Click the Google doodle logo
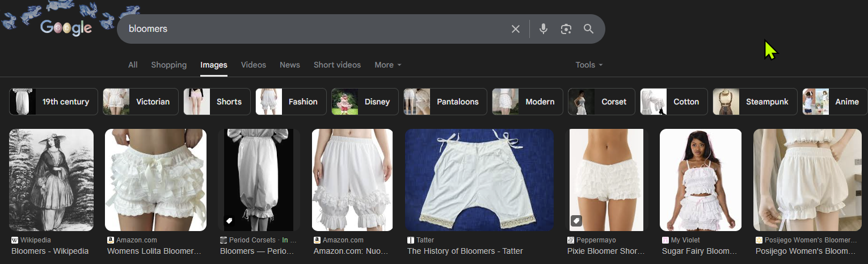The height and width of the screenshot is (264, 868). (x=66, y=27)
